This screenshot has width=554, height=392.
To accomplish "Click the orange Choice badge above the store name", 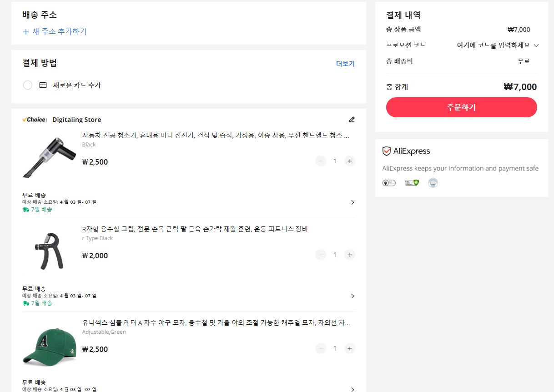I will coord(34,119).
